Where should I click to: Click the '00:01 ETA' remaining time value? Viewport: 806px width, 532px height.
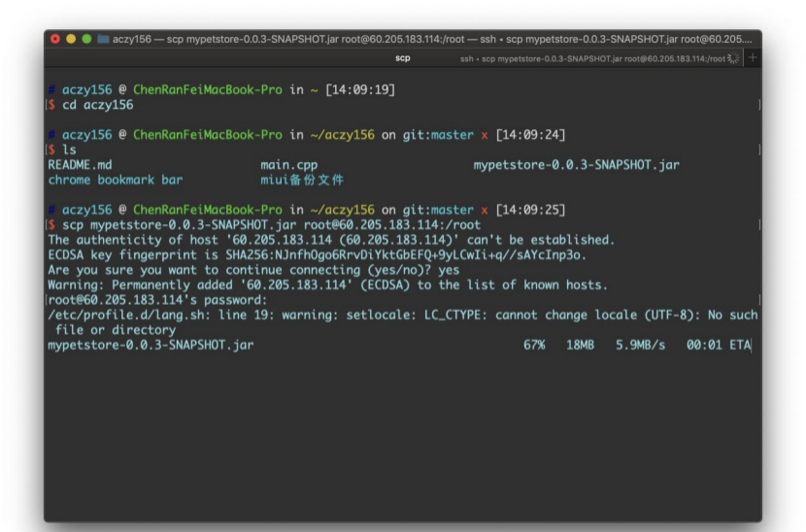click(x=719, y=345)
